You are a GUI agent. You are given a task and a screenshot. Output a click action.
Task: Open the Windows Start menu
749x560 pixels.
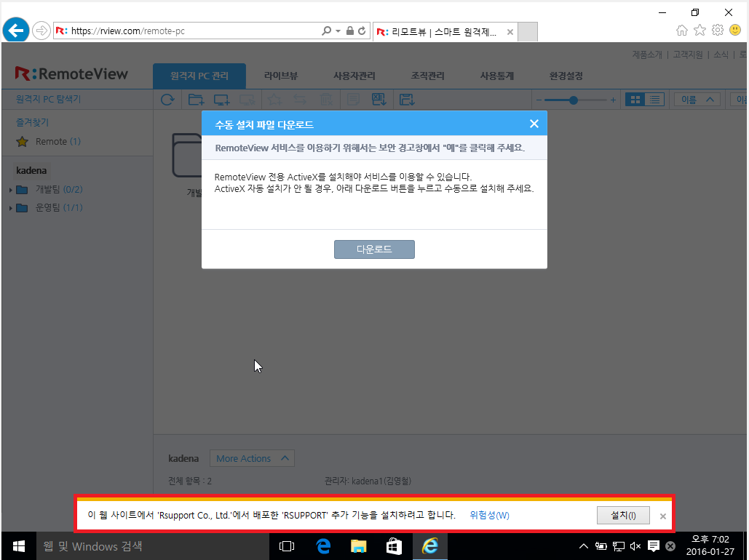click(19, 546)
